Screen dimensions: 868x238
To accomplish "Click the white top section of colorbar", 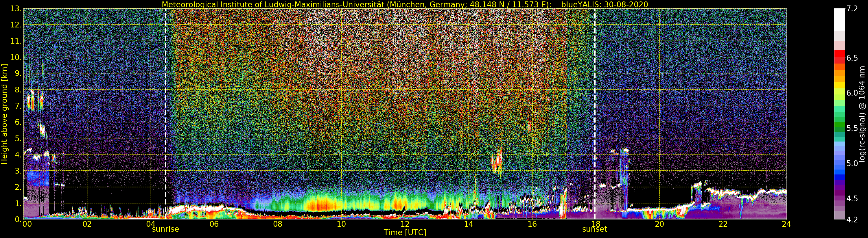I will click(839, 18).
